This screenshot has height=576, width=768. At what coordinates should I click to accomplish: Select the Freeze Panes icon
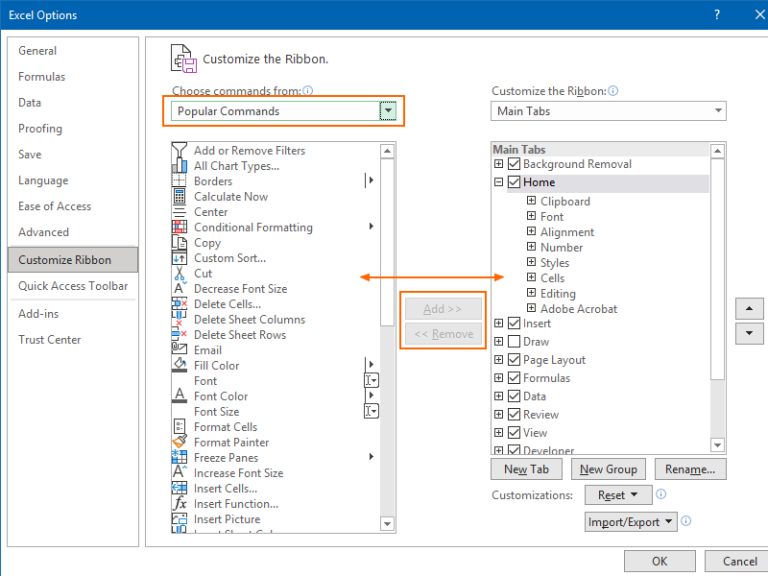click(179, 458)
